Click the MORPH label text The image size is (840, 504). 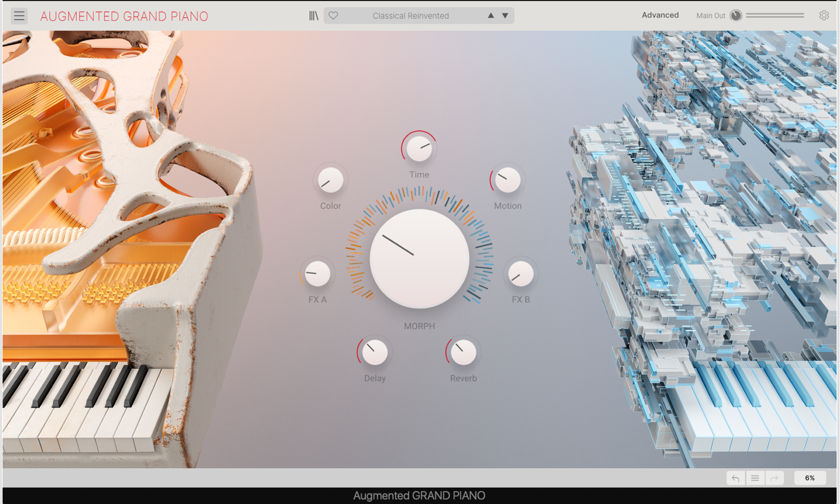point(419,326)
